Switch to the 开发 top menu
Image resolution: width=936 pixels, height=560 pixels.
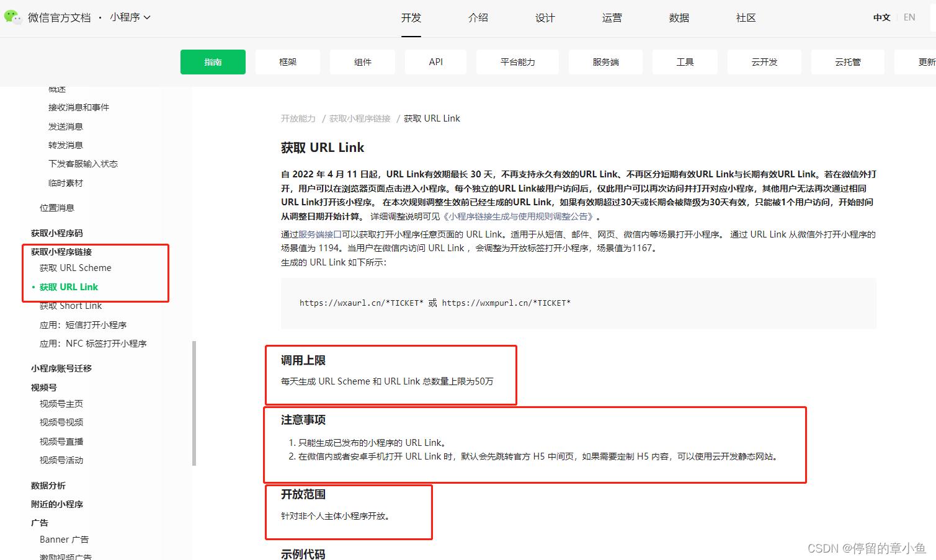[411, 18]
